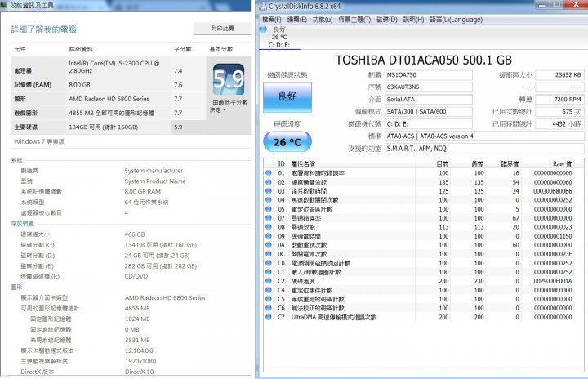The height and width of the screenshot is (379, 588).
Task: Click raw value 0029000F001A
Action: 553,281
